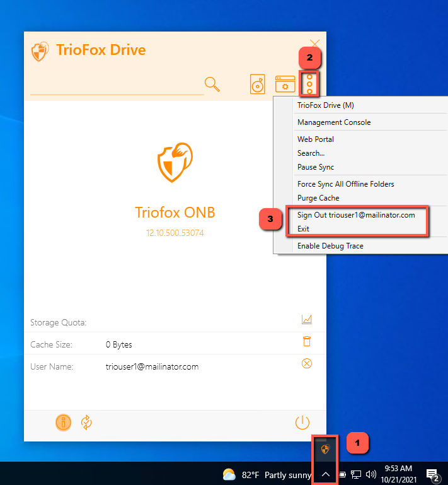
Task: Click the TrioFox Drive logo in header
Action: coord(40,51)
